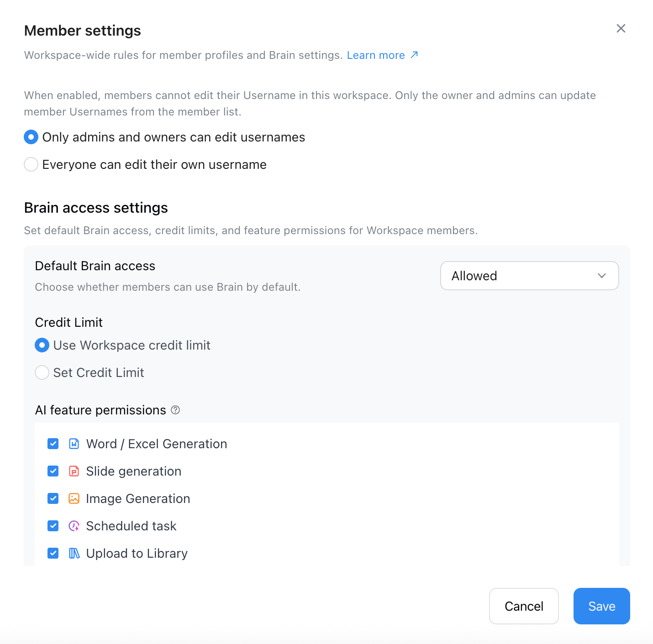Image resolution: width=653 pixels, height=644 pixels.
Task: Close the Member settings dialog
Action: pyautogui.click(x=621, y=28)
